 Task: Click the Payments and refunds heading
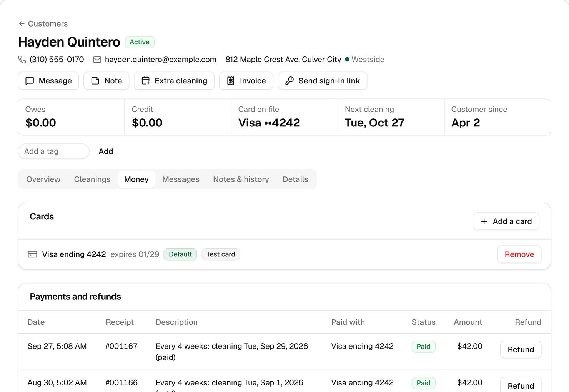[75, 297]
